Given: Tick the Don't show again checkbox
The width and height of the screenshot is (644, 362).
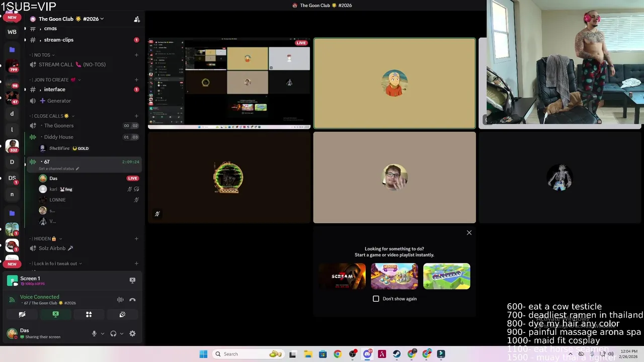Looking at the screenshot, I should (376, 299).
